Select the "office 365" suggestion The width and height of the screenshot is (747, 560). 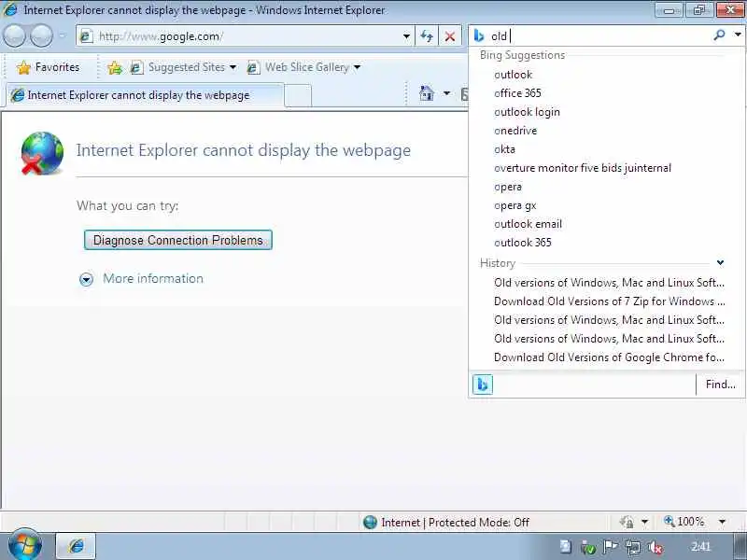tap(517, 93)
